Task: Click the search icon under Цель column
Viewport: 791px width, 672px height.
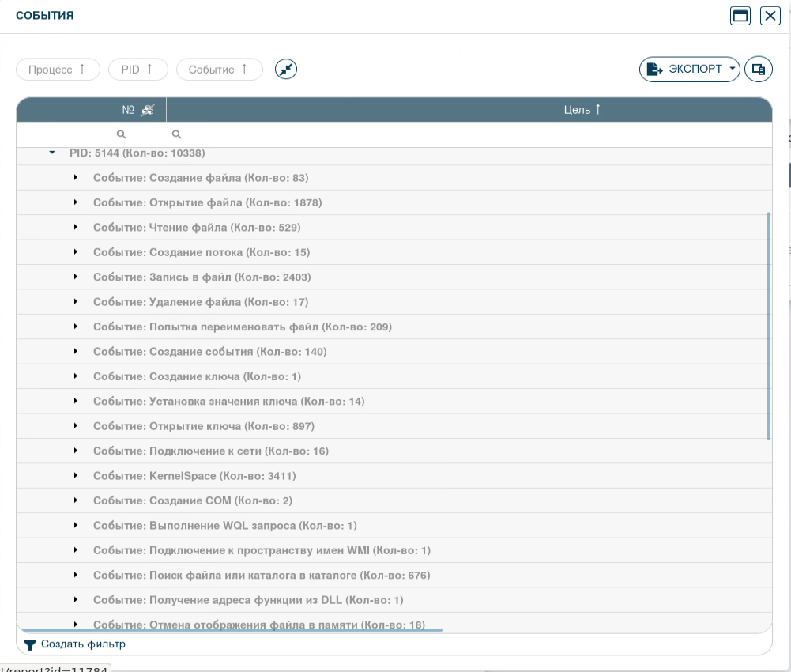Action: 177,135
